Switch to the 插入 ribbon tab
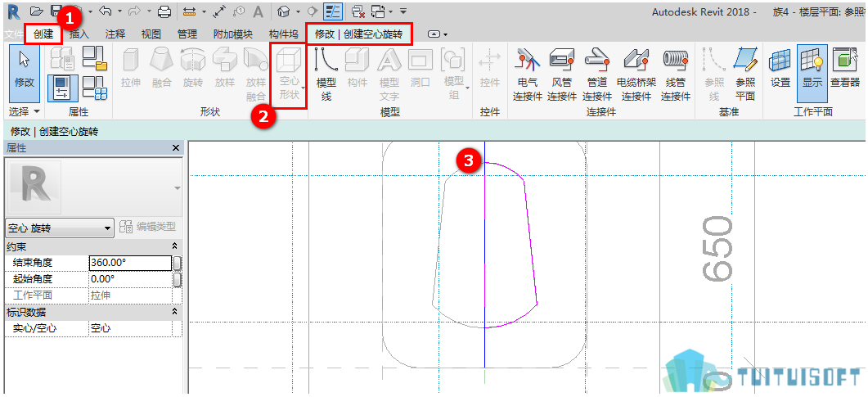This screenshot has height=397, width=868. [79, 34]
